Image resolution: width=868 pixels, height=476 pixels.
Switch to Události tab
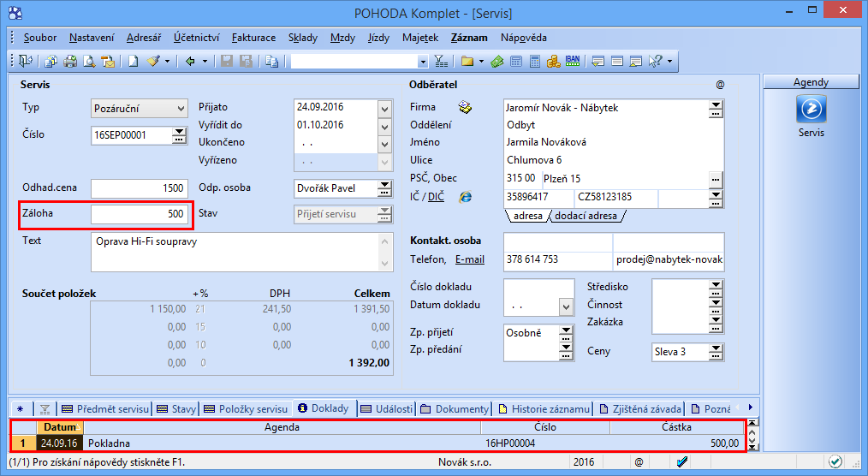point(386,409)
